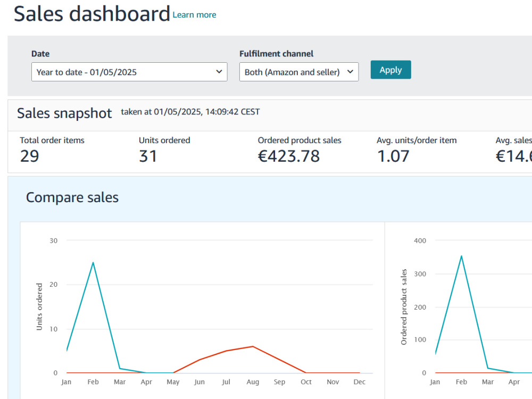Select the Total order items value 29
This screenshot has width=532, height=399.
tap(29, 156)
